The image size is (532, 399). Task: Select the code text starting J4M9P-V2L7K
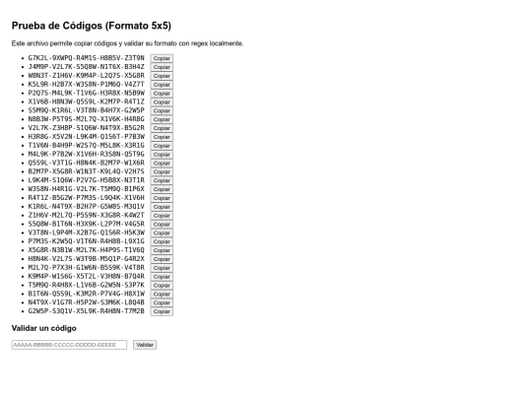point(86,67)
